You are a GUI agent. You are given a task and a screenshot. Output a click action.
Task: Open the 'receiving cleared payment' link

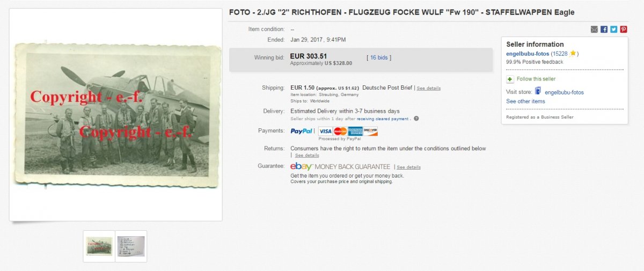(x=384, y=119)
